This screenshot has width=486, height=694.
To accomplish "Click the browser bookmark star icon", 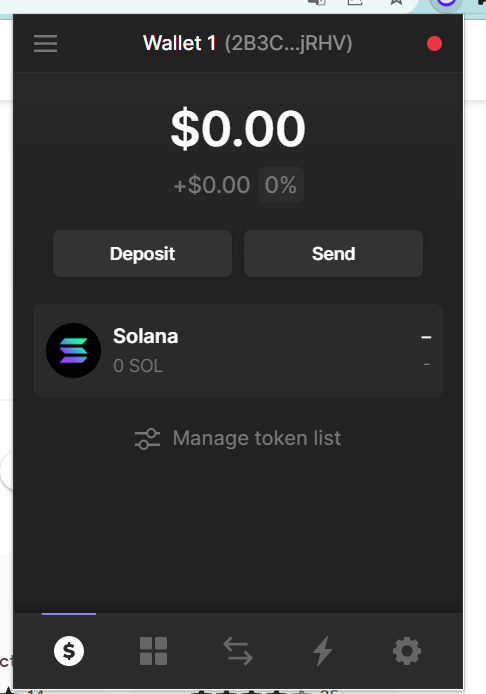I will pyautogui.click(x=396, y=2).
